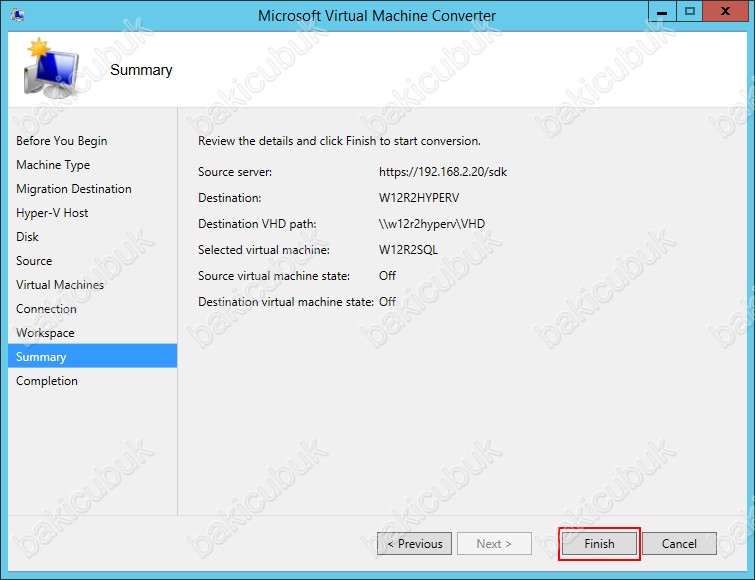Open the Workspace step
Screen dimensions: 755x580
[45, 333]
